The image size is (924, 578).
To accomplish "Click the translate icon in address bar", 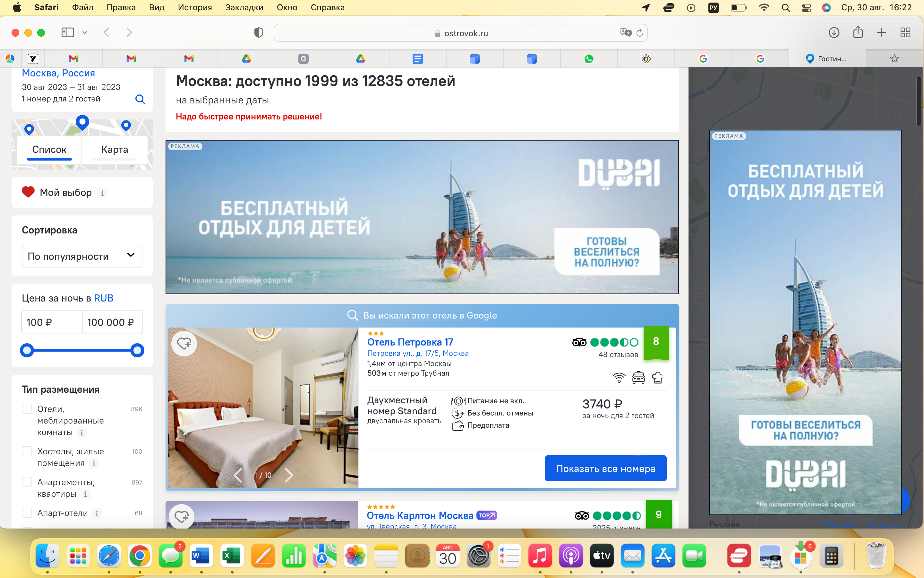I will 625,32.
